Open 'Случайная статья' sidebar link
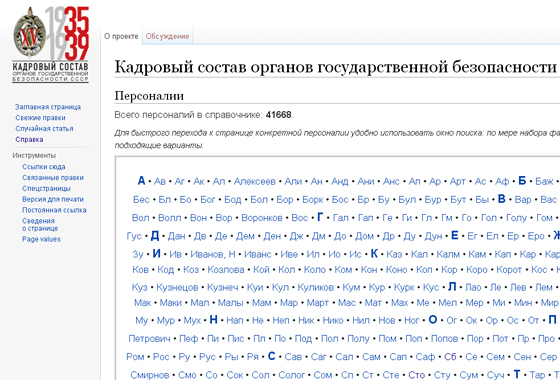The width and height of the screenshot is (560, 380). pos(44,128)
